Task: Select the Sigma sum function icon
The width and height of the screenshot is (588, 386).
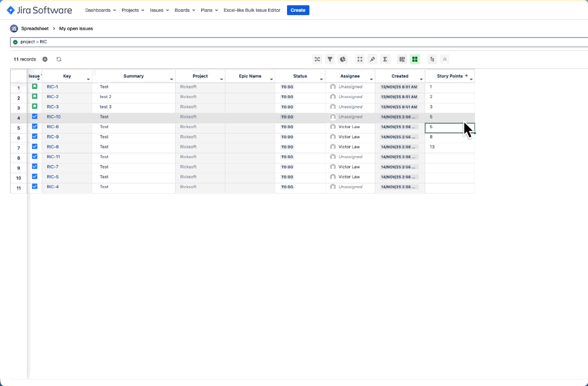Action: pyautogui.click(x=385, y=59)
